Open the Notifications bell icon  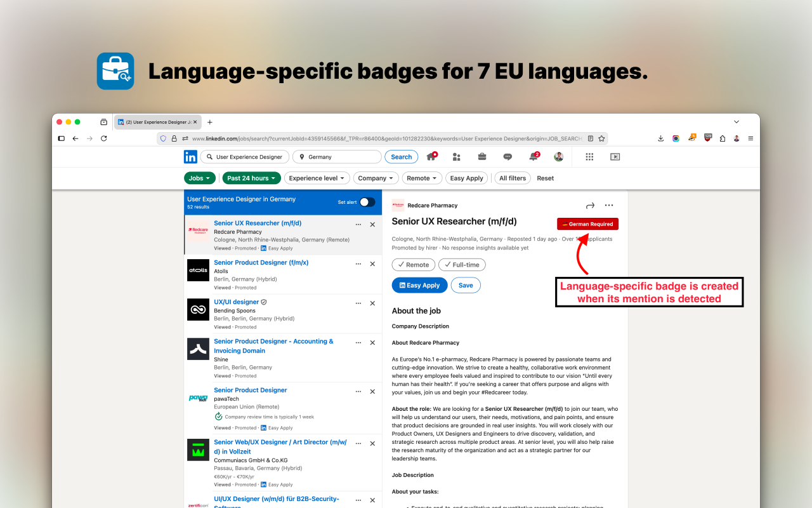534,157
